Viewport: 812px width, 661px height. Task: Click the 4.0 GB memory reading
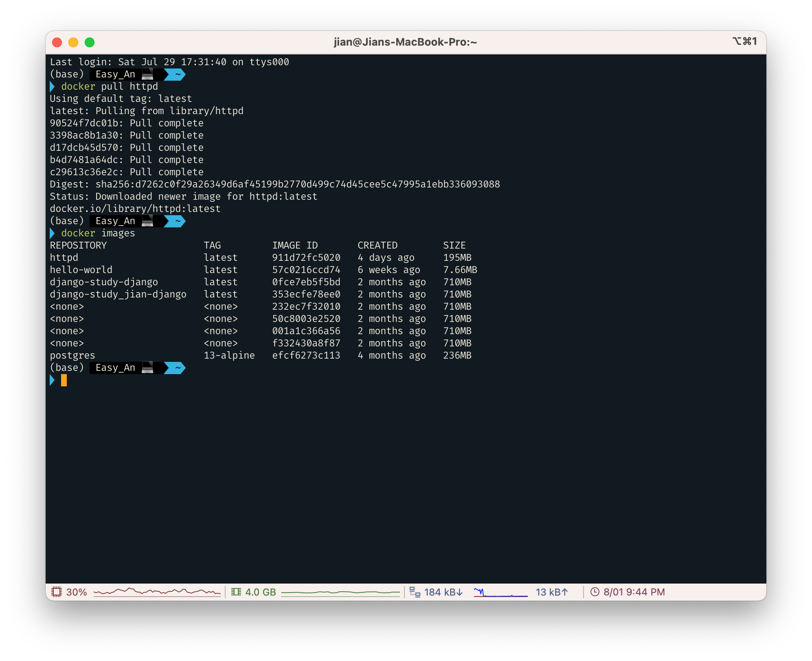(261, 592)
